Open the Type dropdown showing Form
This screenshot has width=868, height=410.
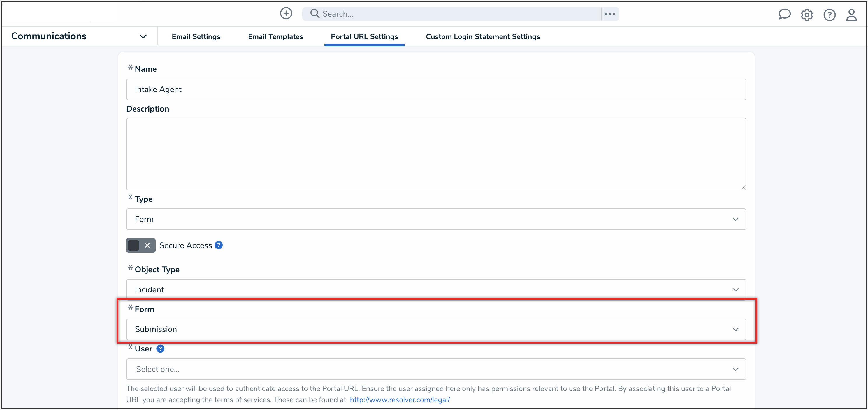coord(436,219)
